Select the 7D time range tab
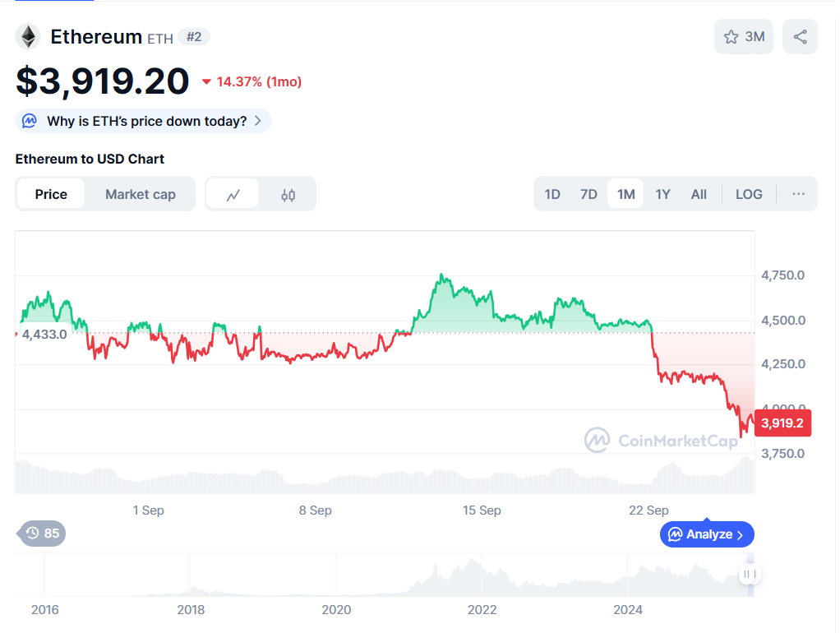Screen dimensions: 840x633 tap(588, 194)
